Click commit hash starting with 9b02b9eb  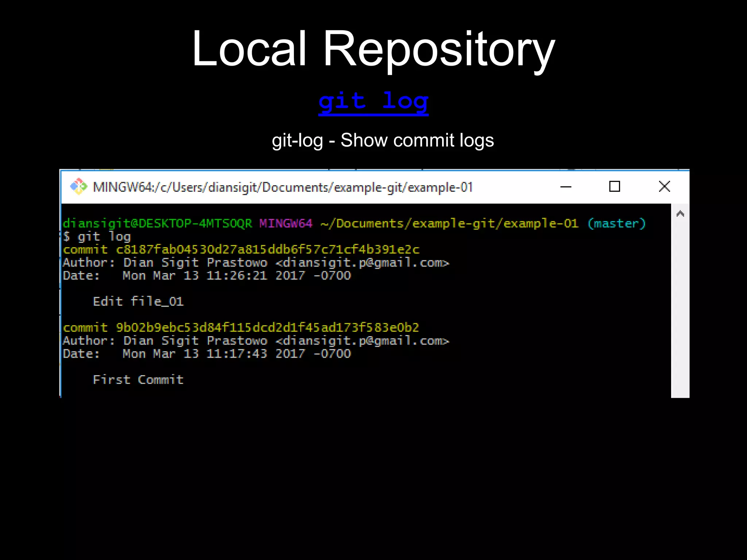(x=267, y=328)
